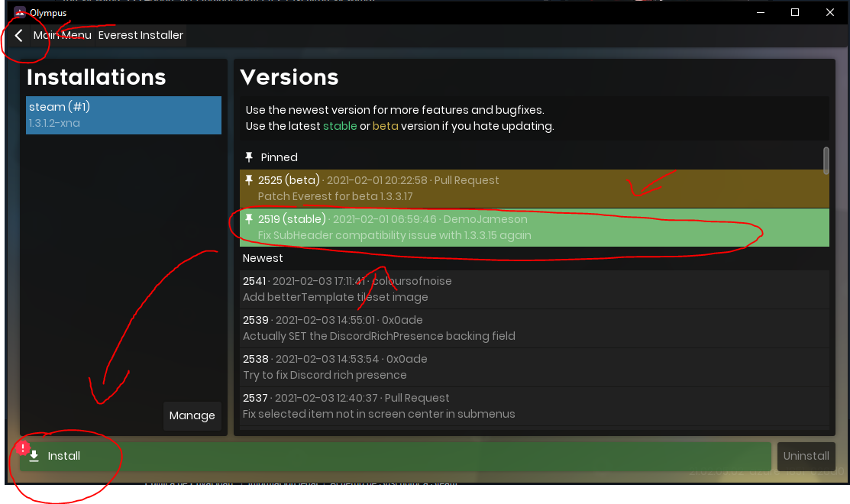The height and width of the screenshot is (504, 850).
Task: Click the red exclamation warning badge
Action: coord(23,447)
